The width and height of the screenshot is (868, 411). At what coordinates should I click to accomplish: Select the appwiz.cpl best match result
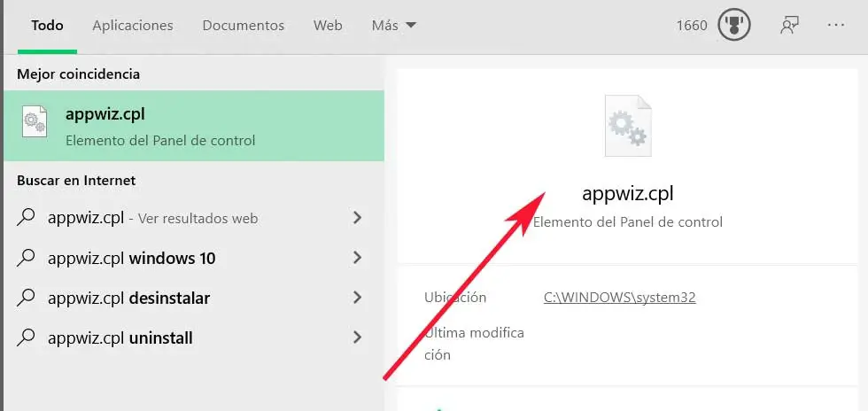194,126
